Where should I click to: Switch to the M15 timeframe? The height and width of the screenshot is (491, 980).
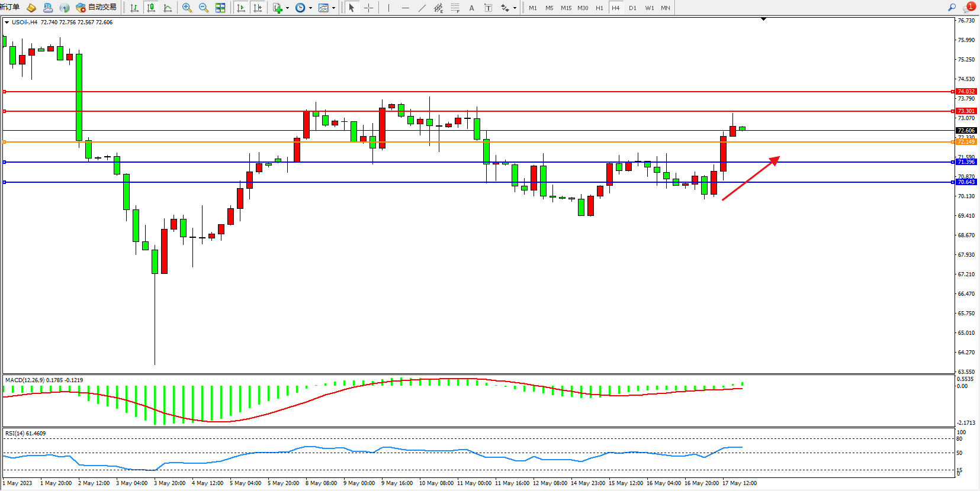566,8
